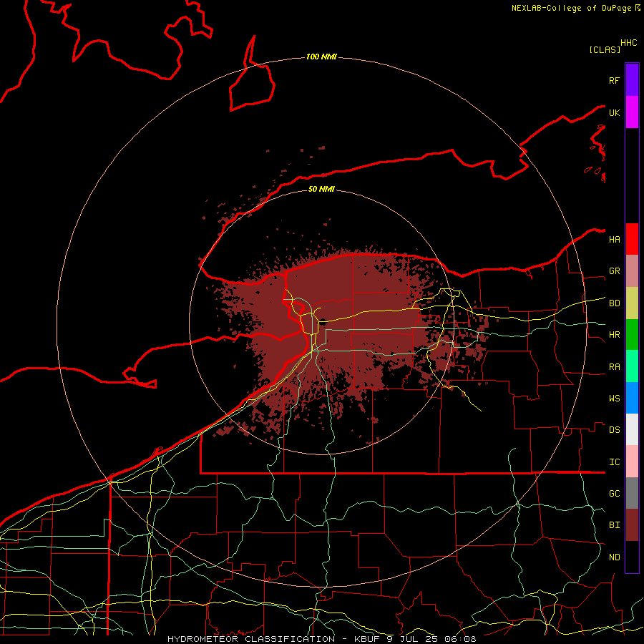The width and height of the screenshot is (644, 644).
Task: Click the IC legend label
Action: tap(614, 462)
